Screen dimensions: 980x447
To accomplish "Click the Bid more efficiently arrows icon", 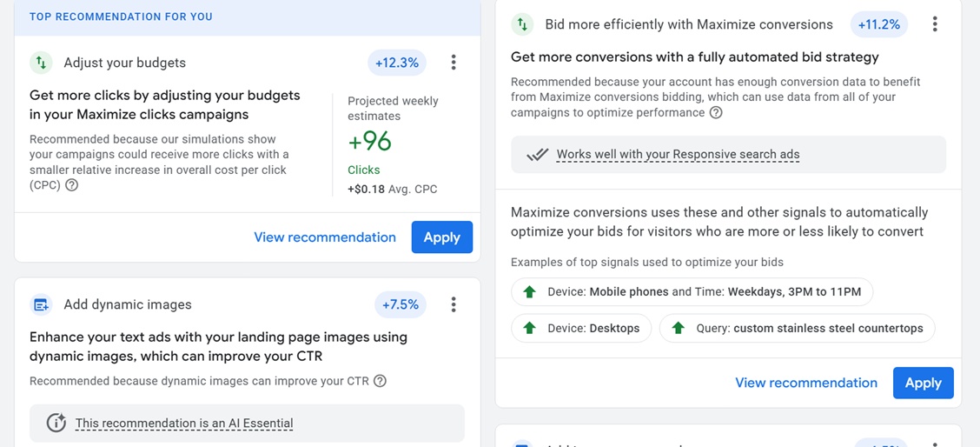I will (522, 24).
